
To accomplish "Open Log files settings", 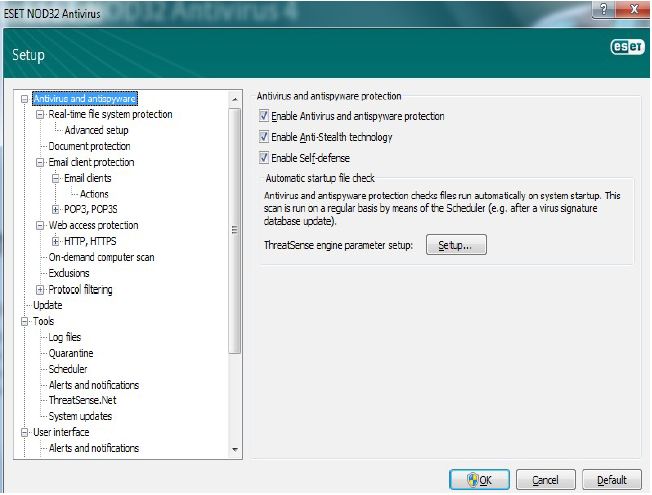I will coord(66,338).
